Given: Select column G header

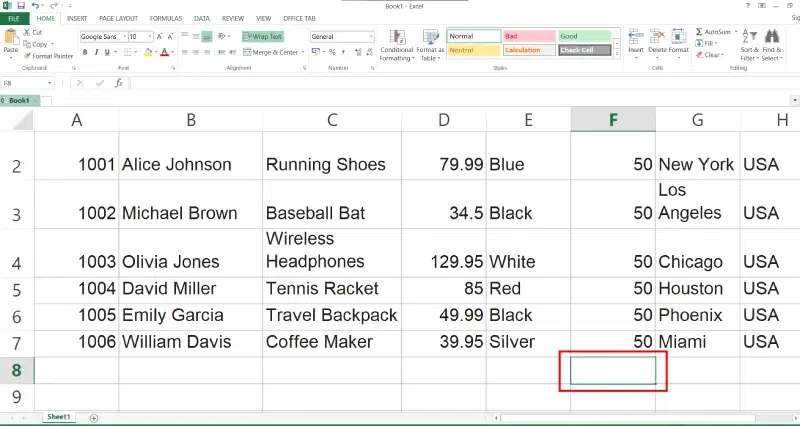Looking at the screenshot, I should (x=697, y=120).
